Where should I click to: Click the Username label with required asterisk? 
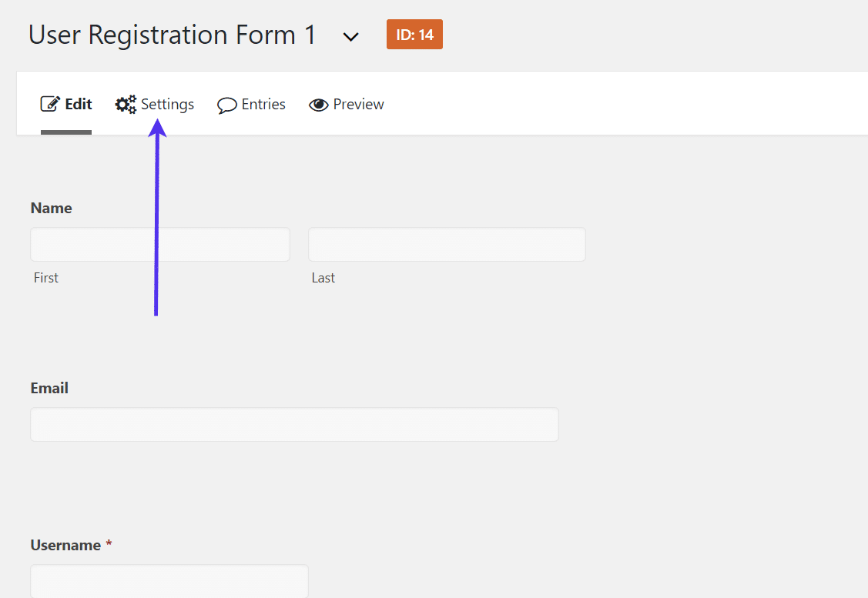click(72, 545)
